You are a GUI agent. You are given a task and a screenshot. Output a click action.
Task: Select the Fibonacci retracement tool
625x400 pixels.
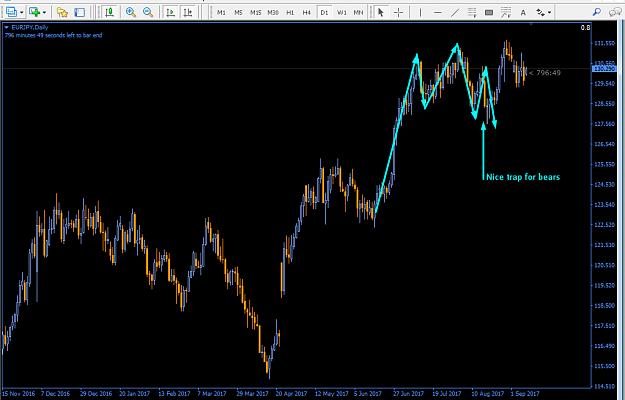coord(506,13)
